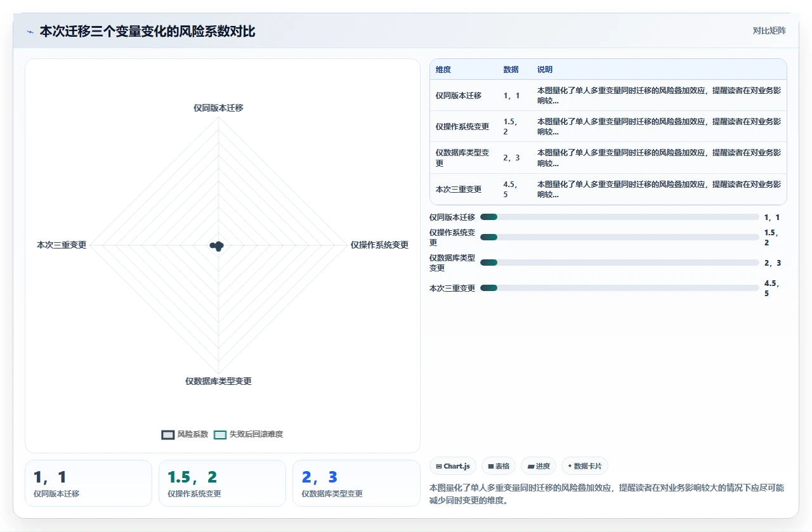Click the 本次三重变更 progress bar
The width and height of the screenshot is (812, 532).
click(620, 288)
